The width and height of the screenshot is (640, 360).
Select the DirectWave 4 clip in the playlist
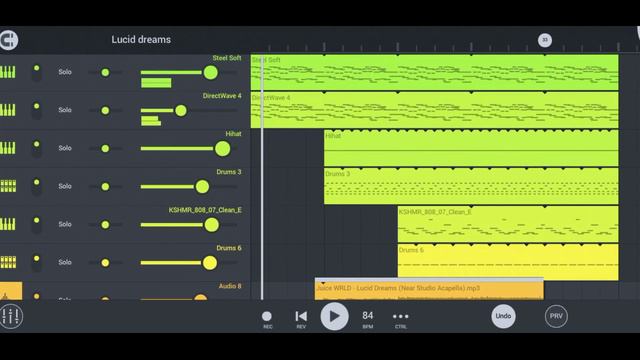click(434, 110)
